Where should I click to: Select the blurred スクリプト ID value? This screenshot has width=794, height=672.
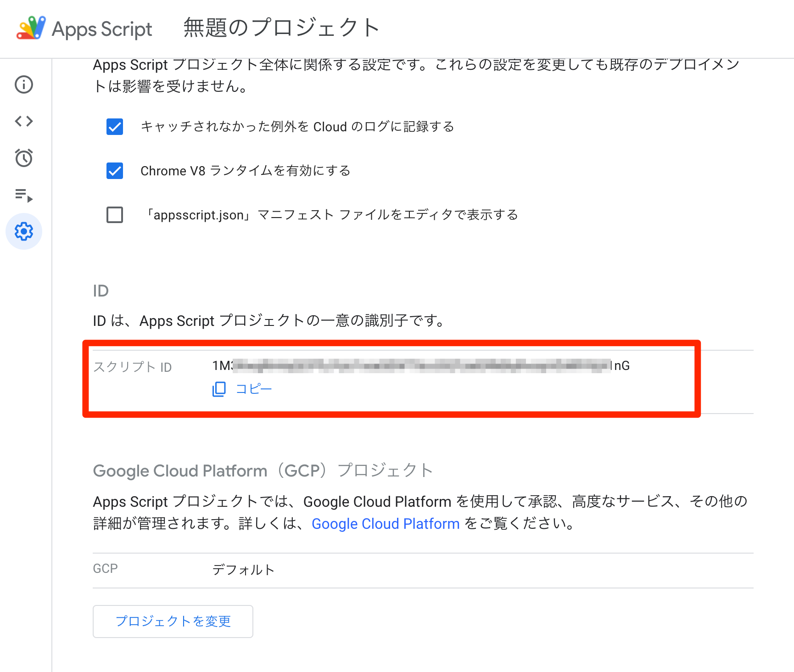420,366
